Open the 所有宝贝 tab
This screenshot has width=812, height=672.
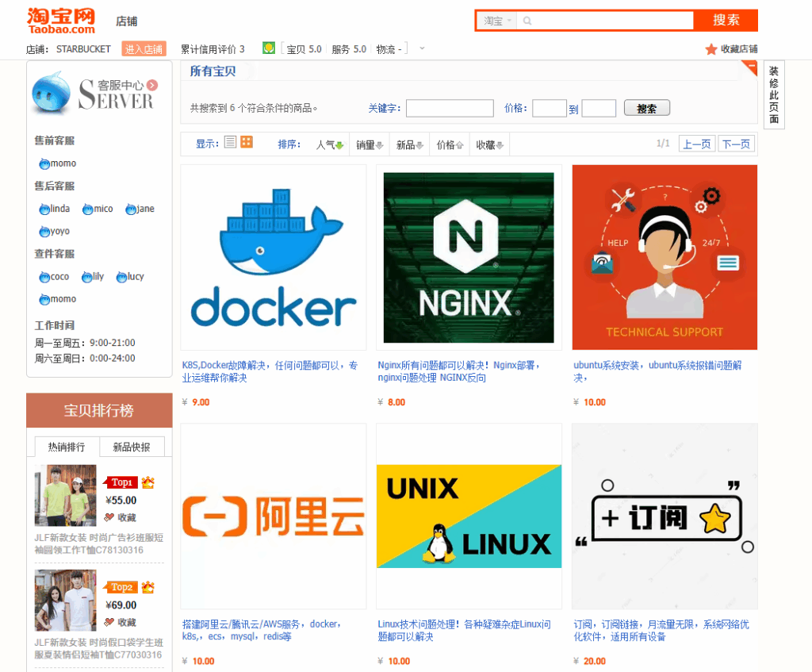click(213, 71)
